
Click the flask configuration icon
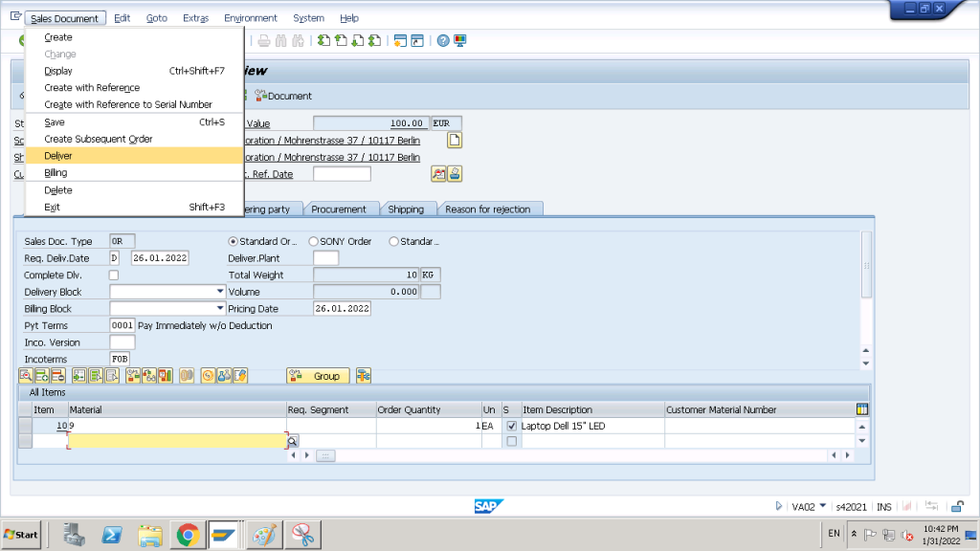pos(224,375)
